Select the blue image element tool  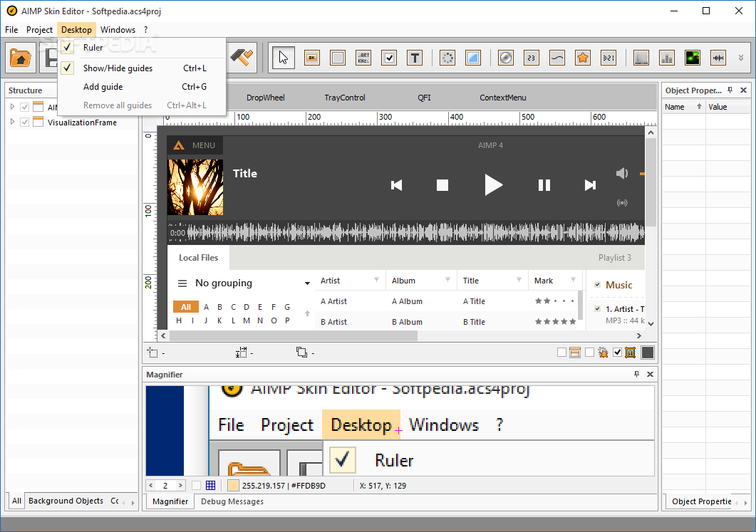(x=473, y=58)
